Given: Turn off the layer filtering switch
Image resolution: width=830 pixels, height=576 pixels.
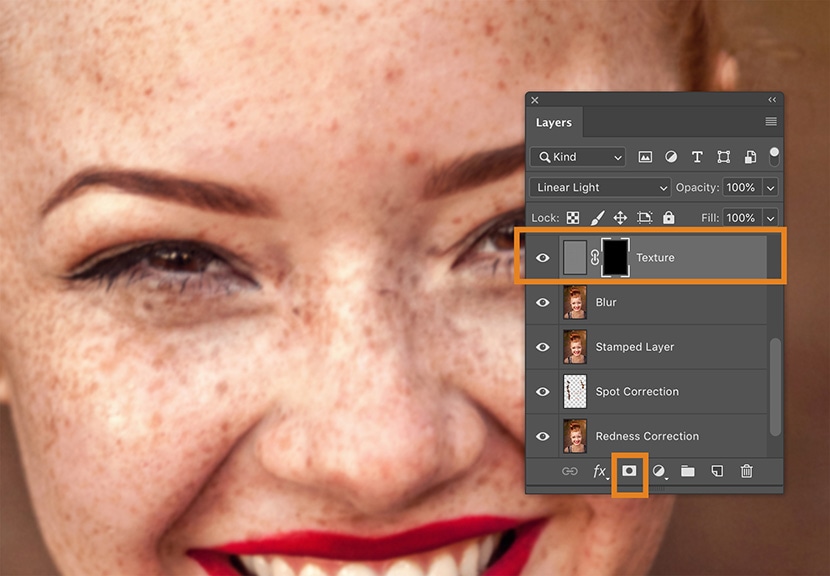Looking at the screenshot, I should pos(774,156).
